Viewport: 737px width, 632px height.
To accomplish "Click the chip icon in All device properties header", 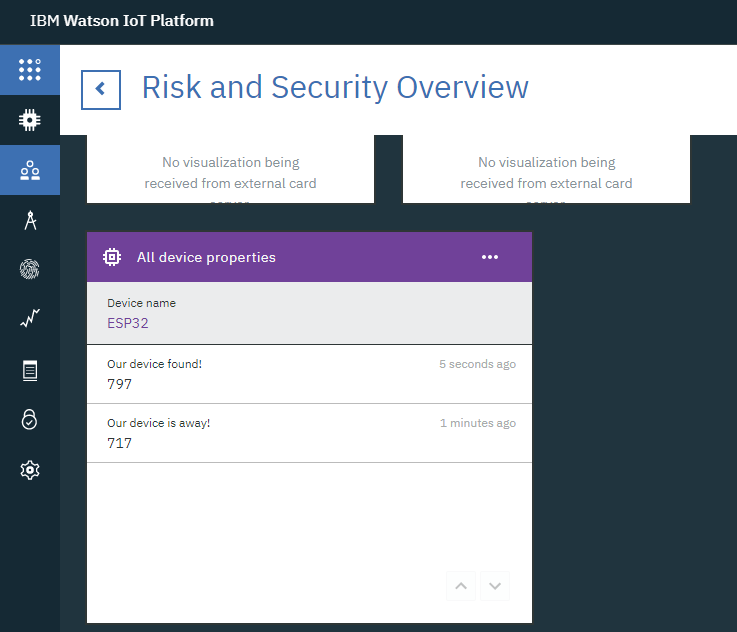I will point(112,257).
